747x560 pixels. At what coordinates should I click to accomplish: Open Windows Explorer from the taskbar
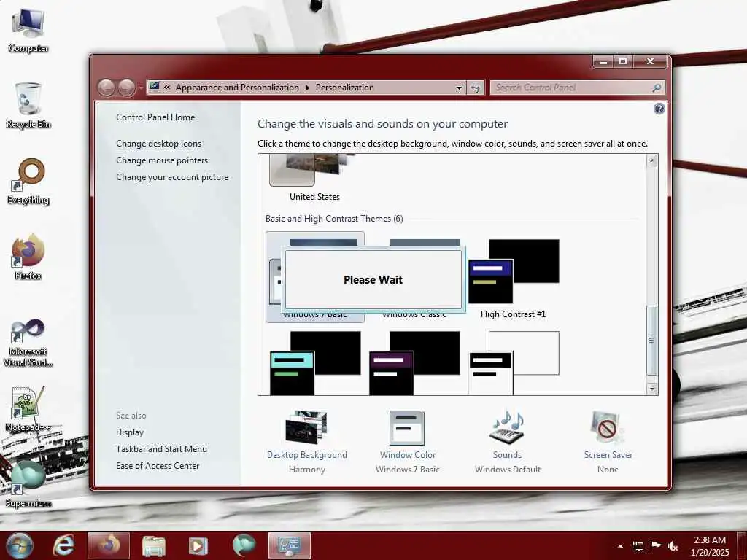153,545
